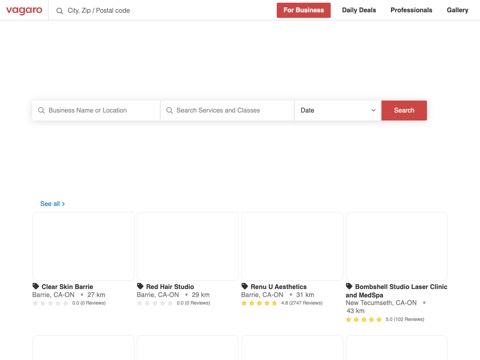
Task: Open the Clear Skin Barrie listing title
Action: pyautogui.click(x=67, y=287)
